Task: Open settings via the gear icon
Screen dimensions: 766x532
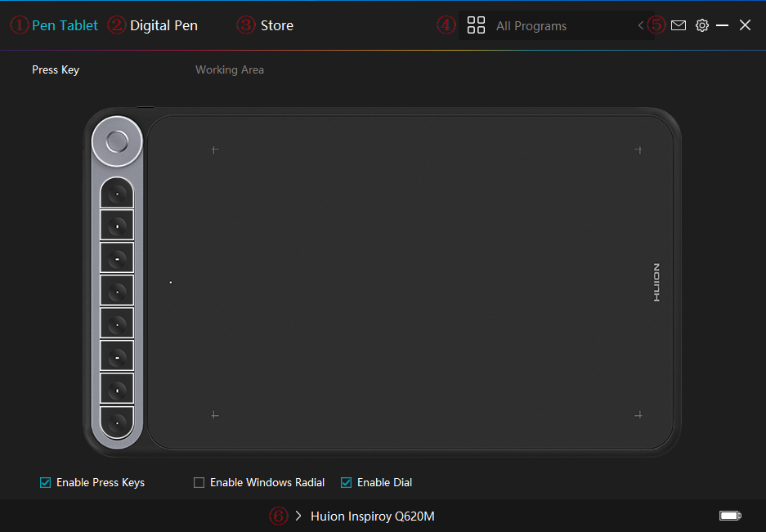Action: pyautogui.click(x=701, y=25)
